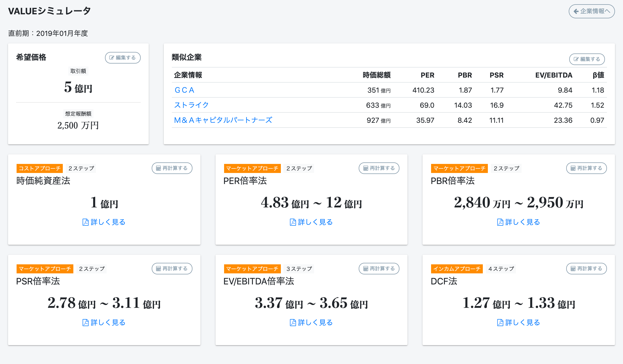Click the pencil edit icon in 類似企業
The width and height of the screenshot is (623, 364).
click(x=576, y=59)
